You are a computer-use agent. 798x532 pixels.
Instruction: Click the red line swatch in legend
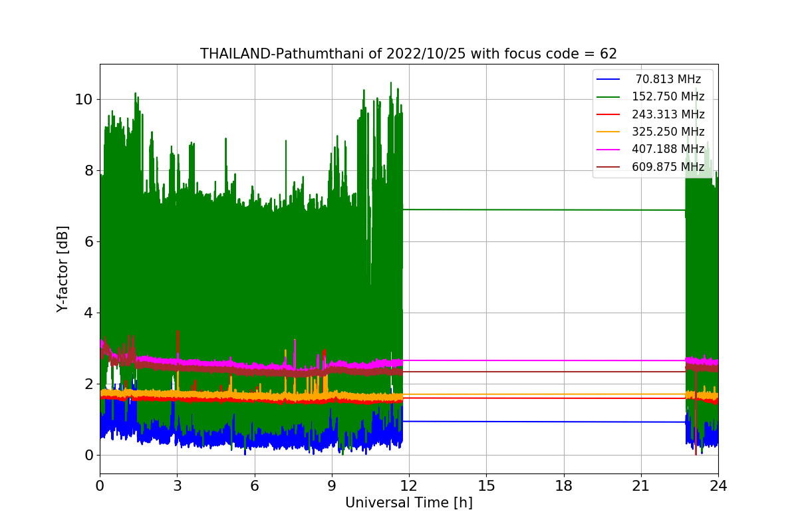[608, 114]
